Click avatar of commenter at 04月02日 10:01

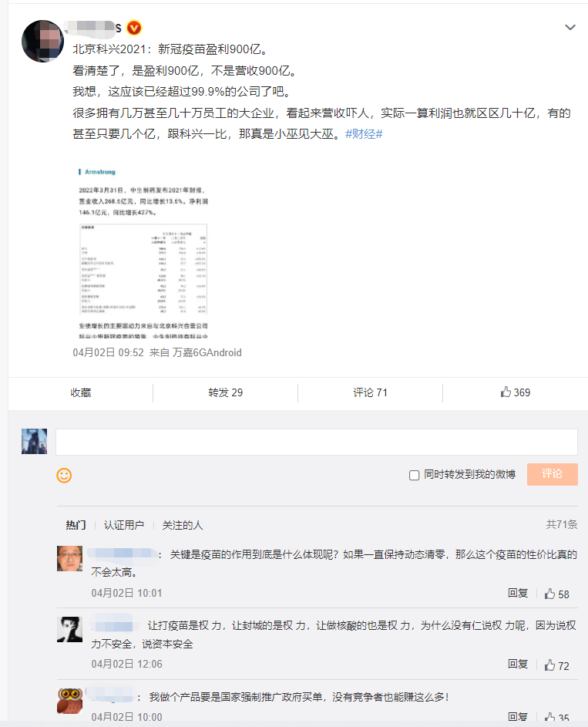tap(69, 559)
